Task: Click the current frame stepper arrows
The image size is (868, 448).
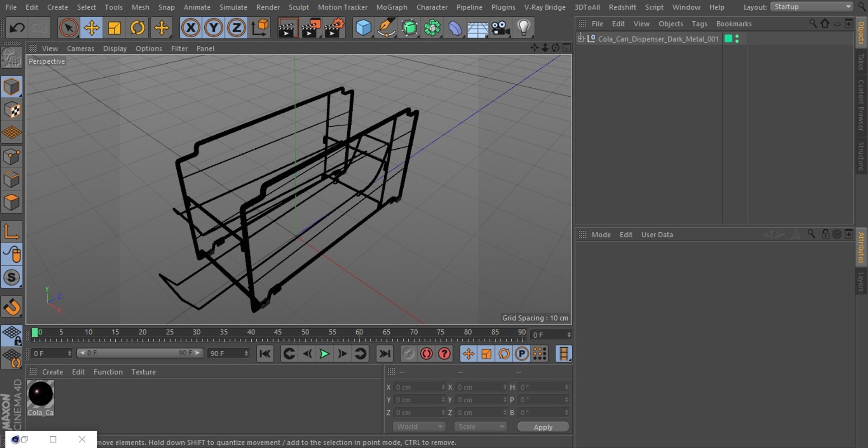Action: pyautogui.click(x=569, y=335)
